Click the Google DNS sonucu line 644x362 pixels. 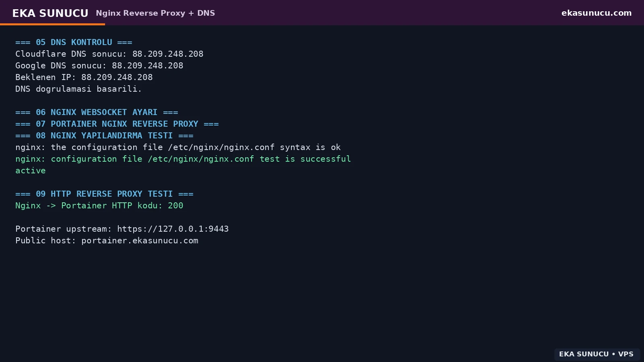point(99,66)
